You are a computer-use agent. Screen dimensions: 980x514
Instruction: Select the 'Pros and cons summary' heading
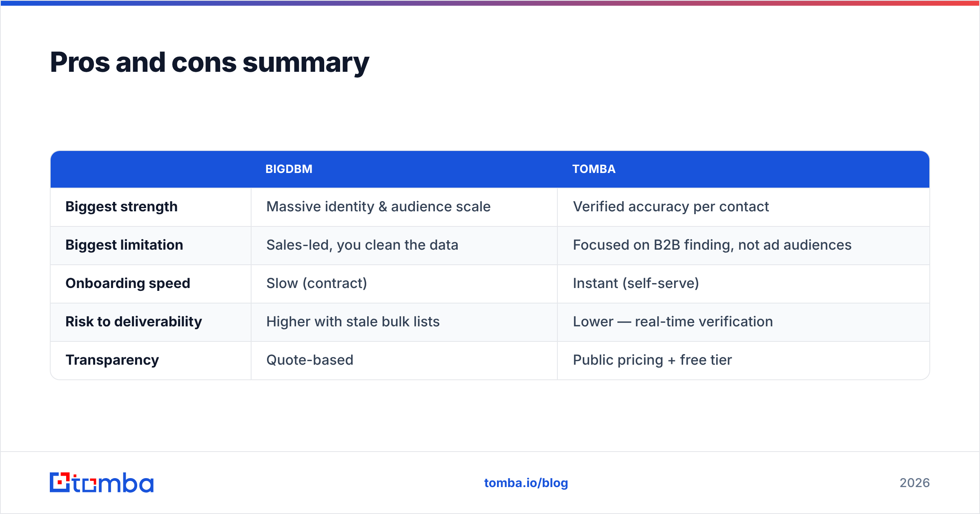209,63
